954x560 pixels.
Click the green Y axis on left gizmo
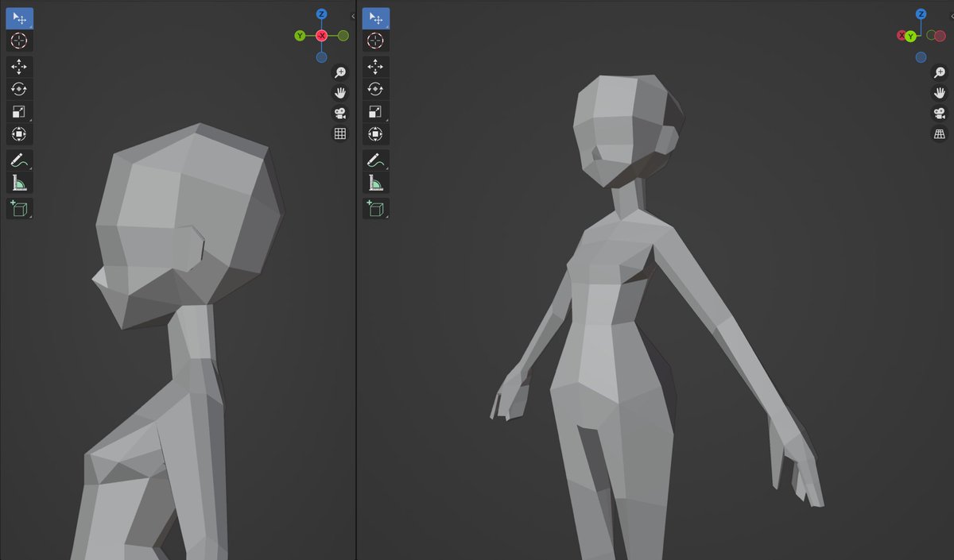300,36
